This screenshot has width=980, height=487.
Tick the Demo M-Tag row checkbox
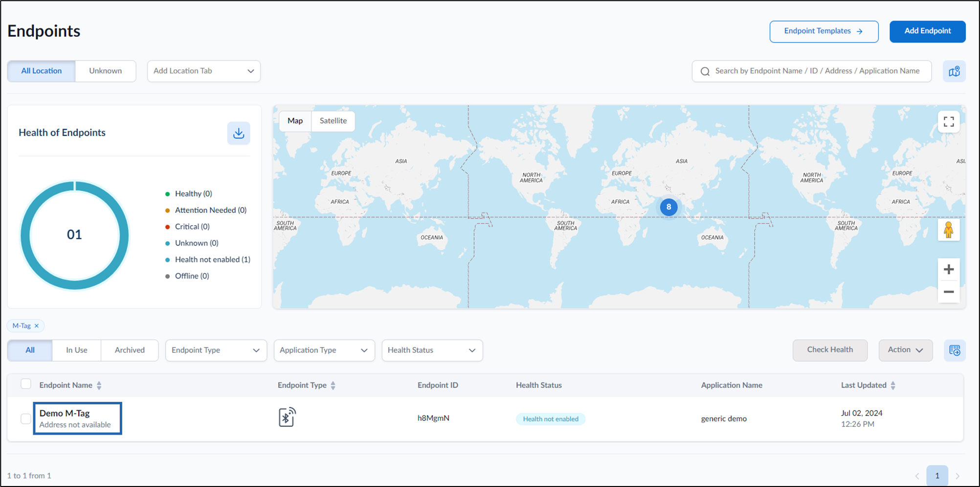pyautogui.click(x=26, y=419)
